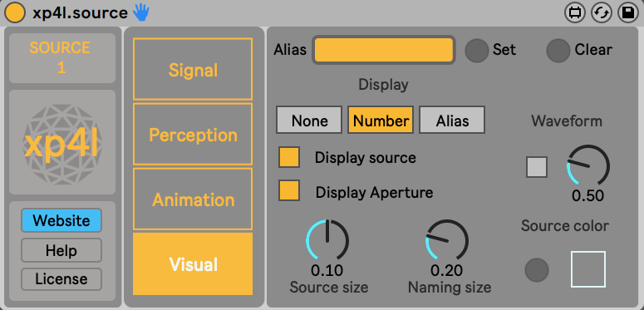Click the hot-swap presets icon

click(602, 13)
